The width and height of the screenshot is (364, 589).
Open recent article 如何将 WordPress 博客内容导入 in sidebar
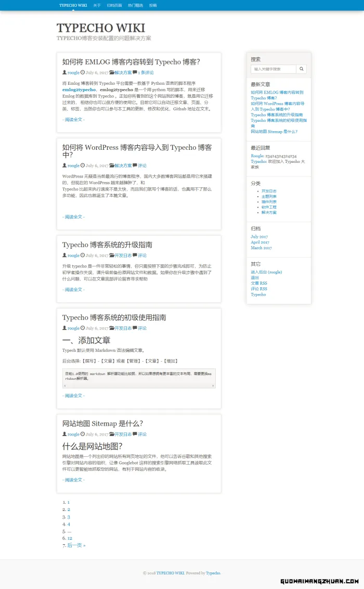(278, 106)
